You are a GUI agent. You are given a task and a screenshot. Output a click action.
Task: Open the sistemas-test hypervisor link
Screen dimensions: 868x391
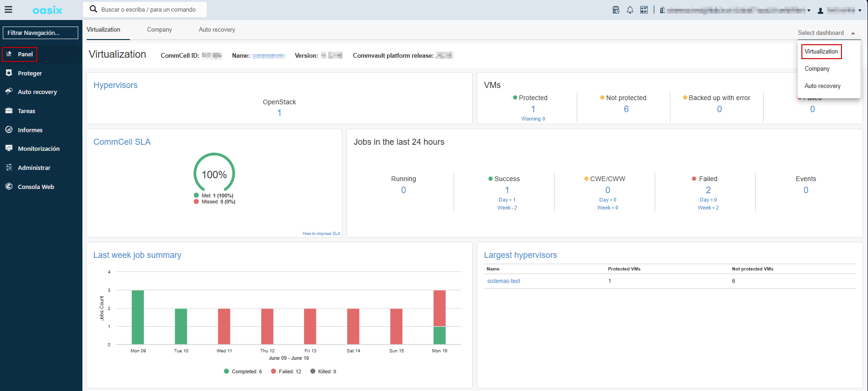pos(503,281)
